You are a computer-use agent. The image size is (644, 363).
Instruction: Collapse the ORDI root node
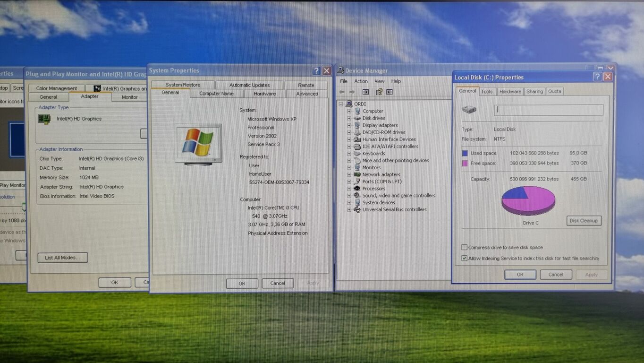(x=340, y=104)
